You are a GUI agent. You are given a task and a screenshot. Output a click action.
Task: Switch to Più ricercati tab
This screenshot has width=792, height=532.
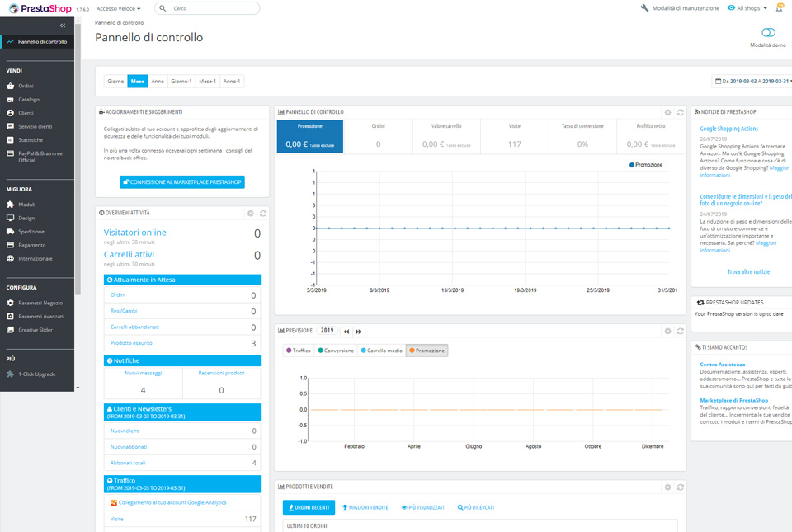click(476, 507)
